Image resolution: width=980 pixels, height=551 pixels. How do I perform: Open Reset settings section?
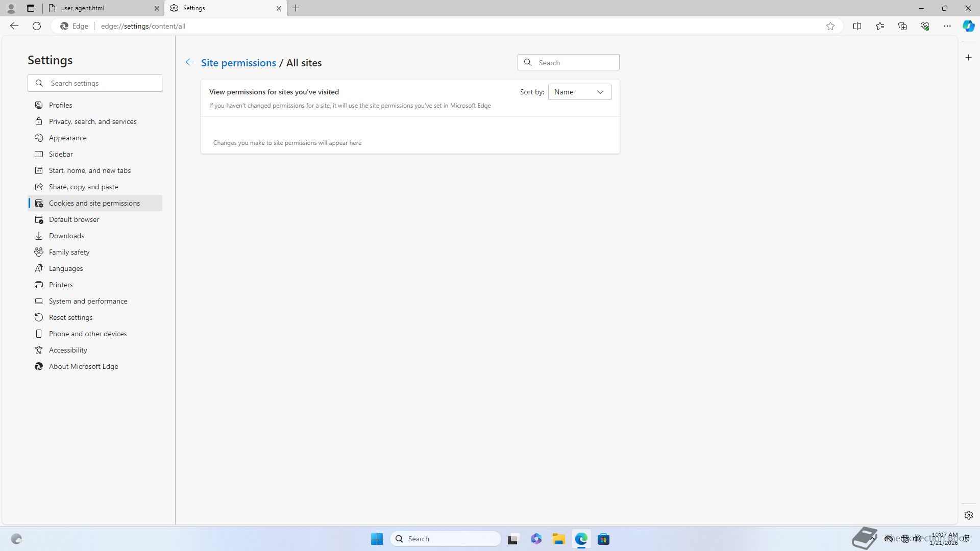click(70, 317)
